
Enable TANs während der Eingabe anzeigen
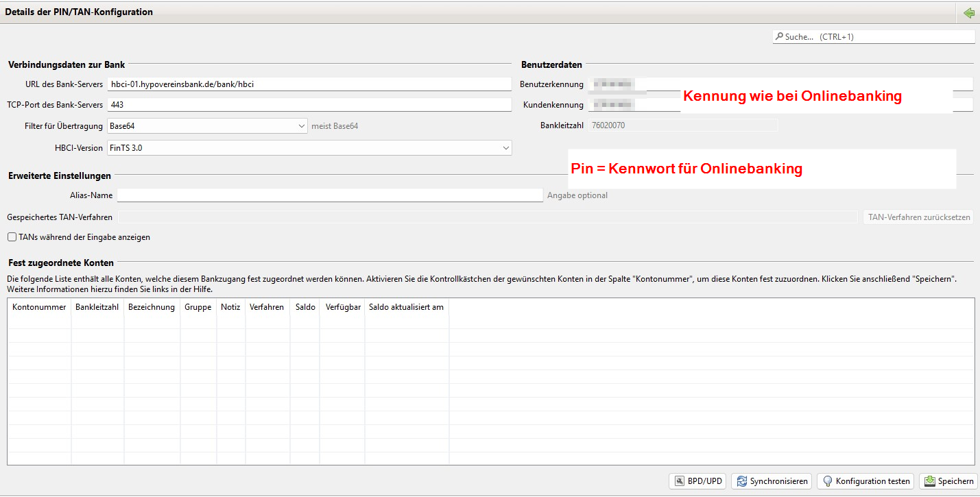coord(12,237)
